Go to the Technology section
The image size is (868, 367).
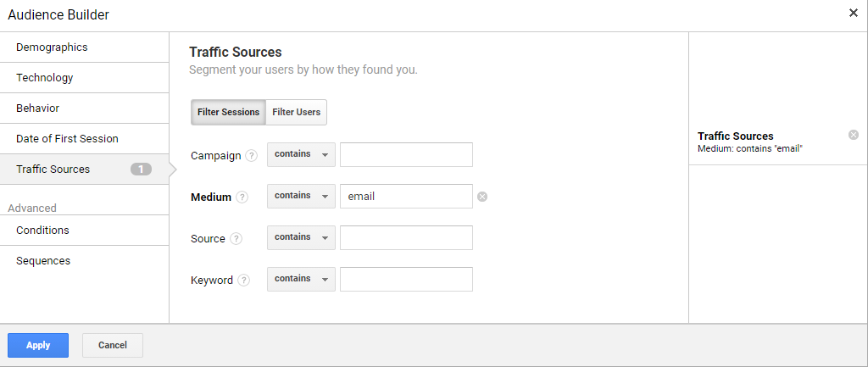pyautogui.click(x=45, y=78)
